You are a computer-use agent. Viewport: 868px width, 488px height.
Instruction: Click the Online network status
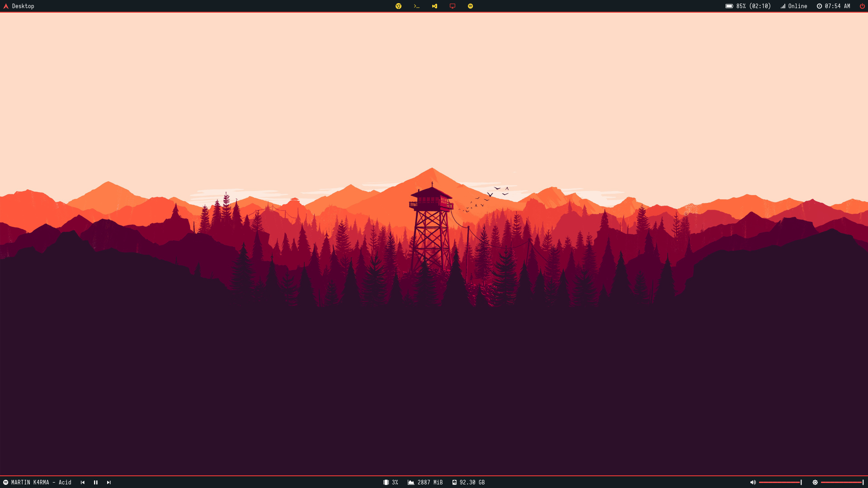pyautogui.click(x=794, y=6)
